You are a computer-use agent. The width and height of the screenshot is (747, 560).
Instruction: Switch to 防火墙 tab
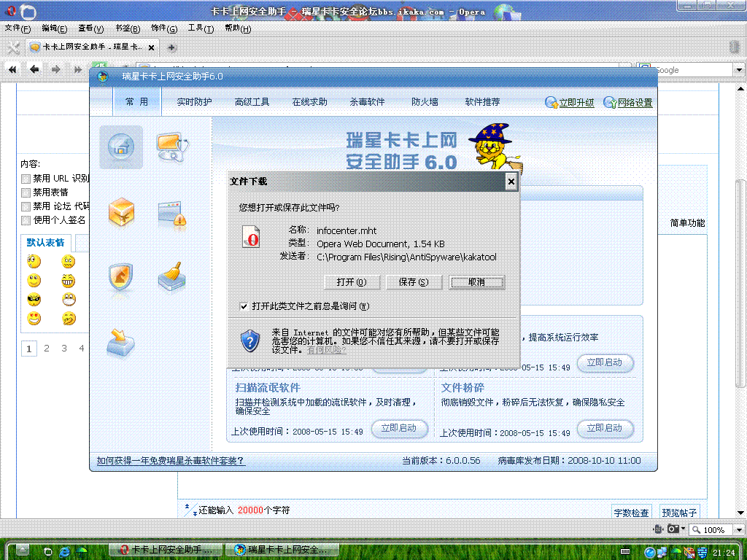425,102
